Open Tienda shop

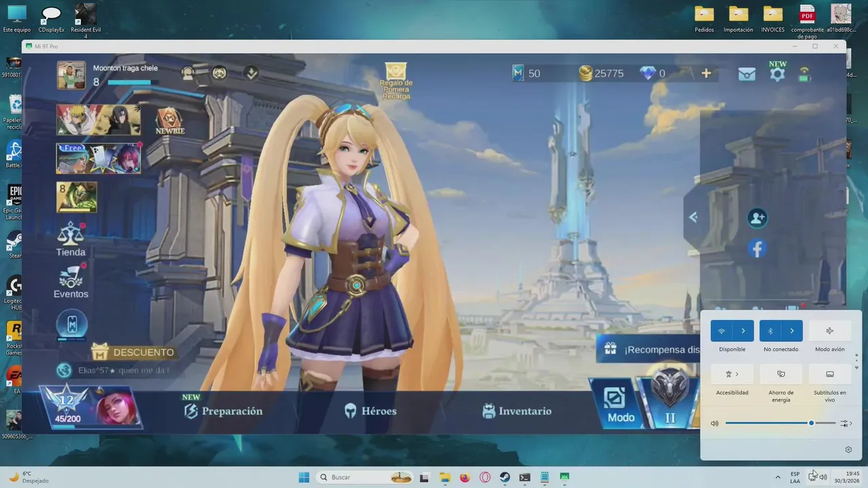coord(71,240)
